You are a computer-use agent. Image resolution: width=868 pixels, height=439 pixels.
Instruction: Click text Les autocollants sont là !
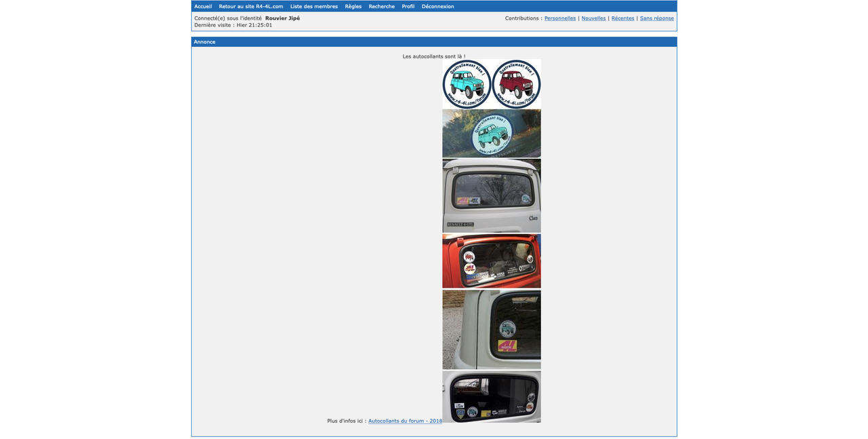click(434, 56)
